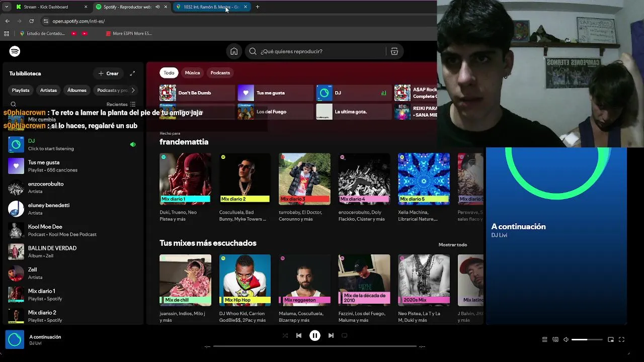Open Don't Be Dumb shortcut

(x=197, y=93)
